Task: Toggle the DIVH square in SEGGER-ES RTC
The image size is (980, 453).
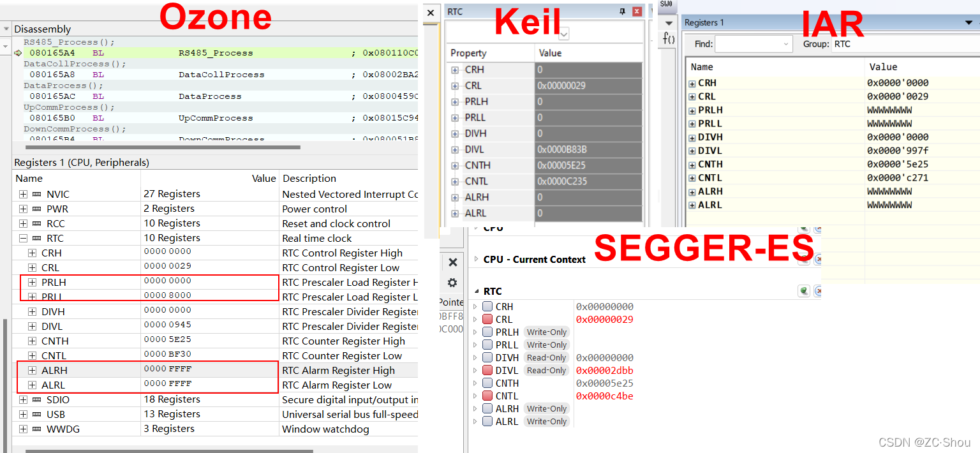Action: [x=487, y=358]
